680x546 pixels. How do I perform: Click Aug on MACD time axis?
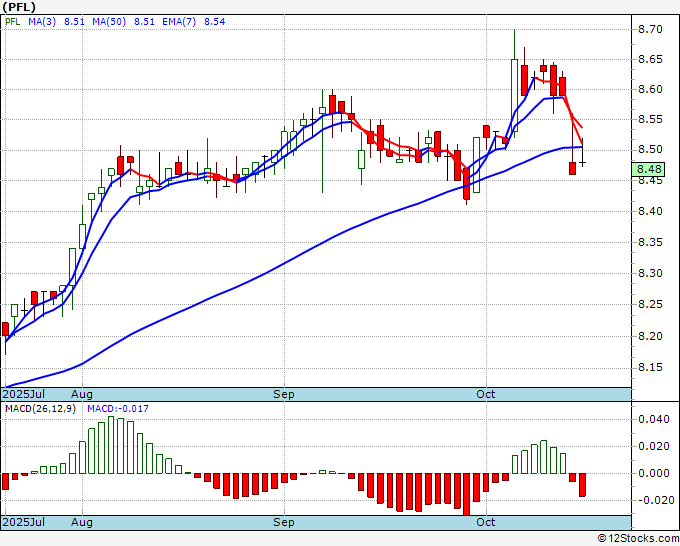[82, 522]
